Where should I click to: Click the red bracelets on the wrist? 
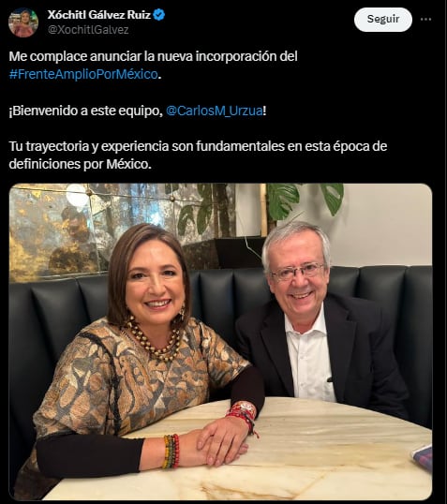[244, 415]
